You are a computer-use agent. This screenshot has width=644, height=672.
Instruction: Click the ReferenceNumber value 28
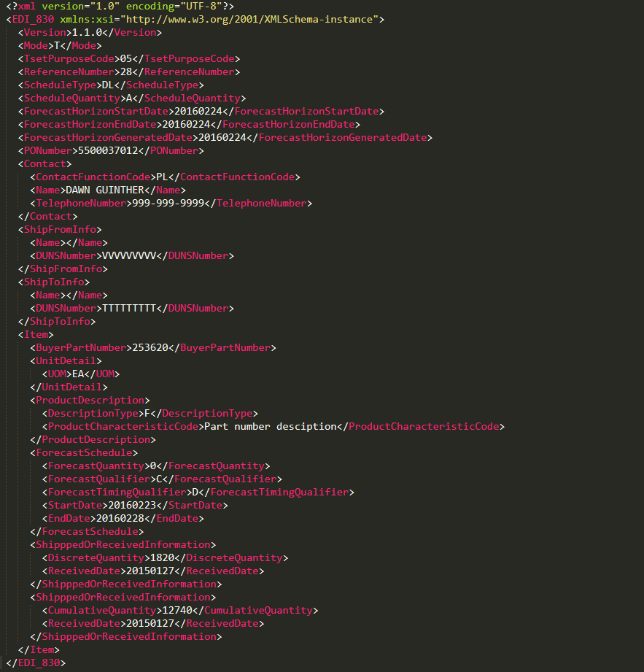125,72
